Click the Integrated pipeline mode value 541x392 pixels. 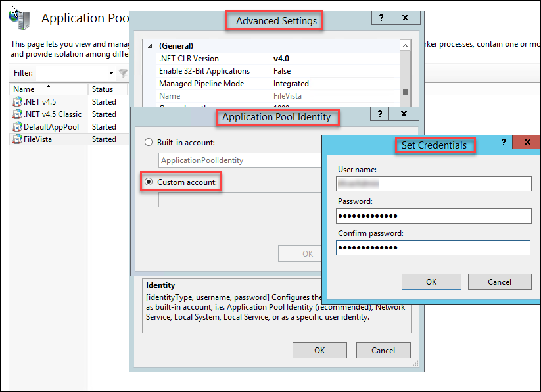coord(291,83)
